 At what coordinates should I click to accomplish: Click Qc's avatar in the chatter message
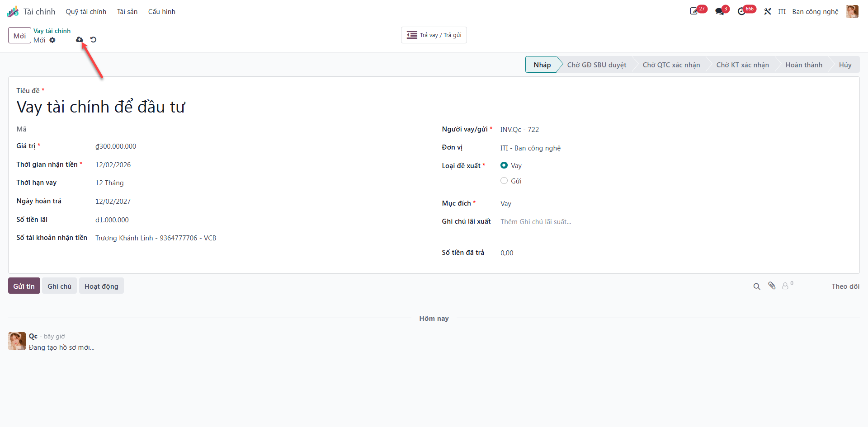click(17, 341)
